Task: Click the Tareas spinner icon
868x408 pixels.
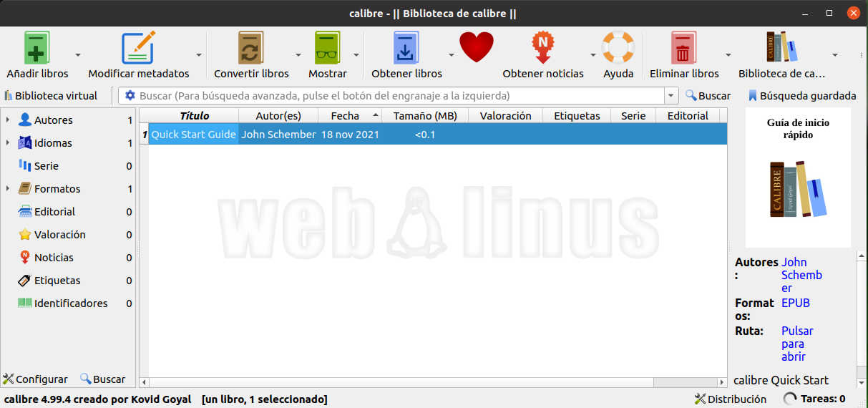Action: [790, 399]
